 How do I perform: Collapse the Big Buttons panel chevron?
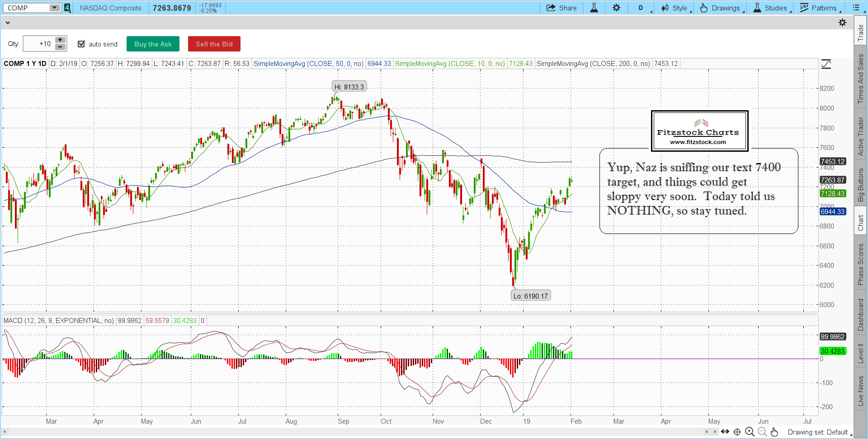point(8,23)
